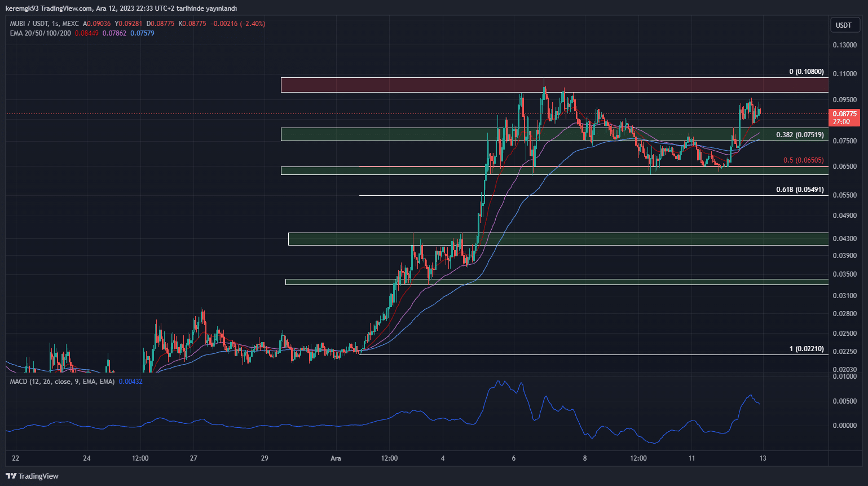Click the EMA 20/50/100/200 indicator label

41,33
